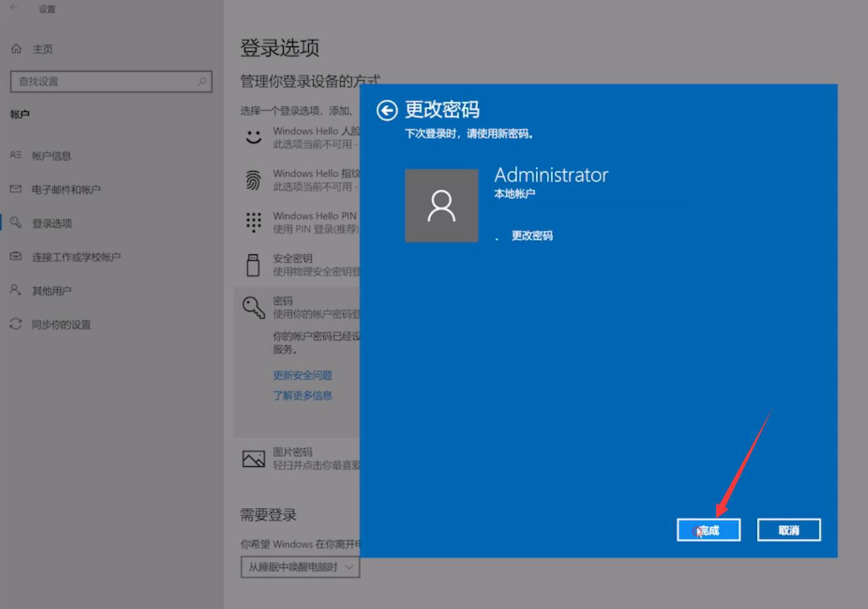Click the 电子邮件和帐户 envelope icon
Screen dimensions: 868x609
coord(16,189)
